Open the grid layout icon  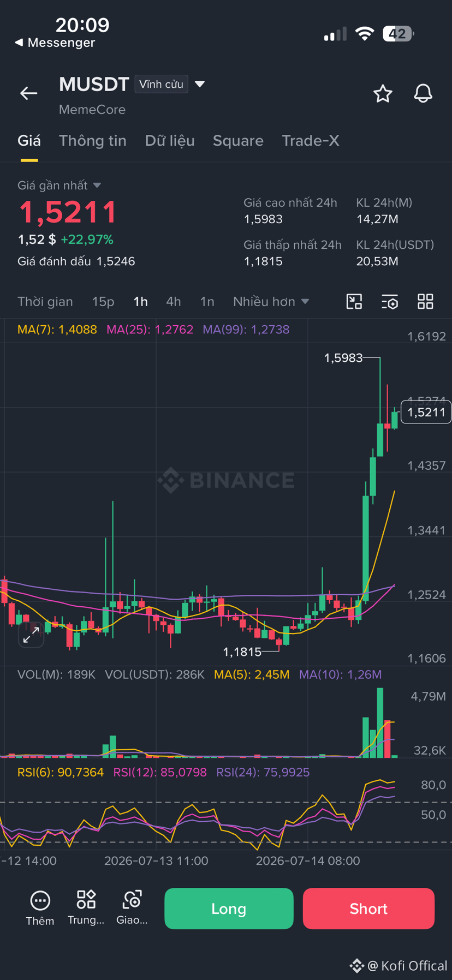click(x=425, y=301)
